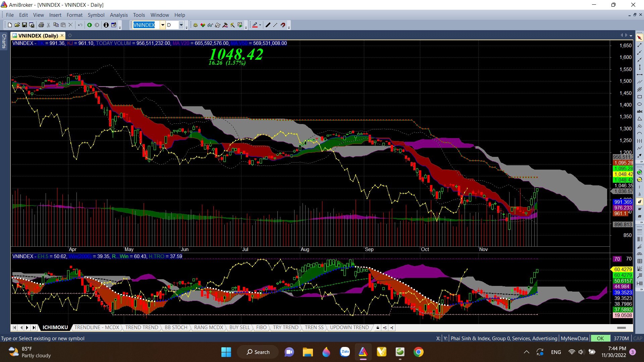Open the chart tab list dropdown
644x362 pixels.
[x=631, y=36]
